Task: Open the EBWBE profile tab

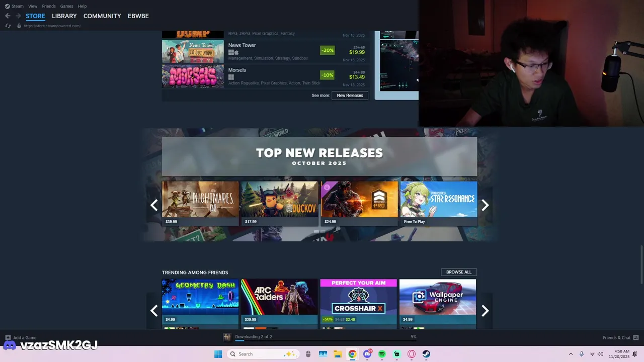Action: pyautogui.click(x=138, y=16)
